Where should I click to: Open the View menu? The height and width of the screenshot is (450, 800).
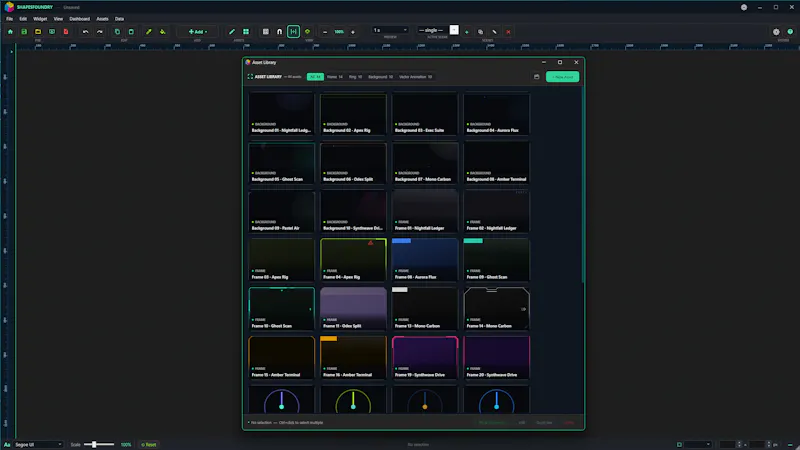[58, 19]
